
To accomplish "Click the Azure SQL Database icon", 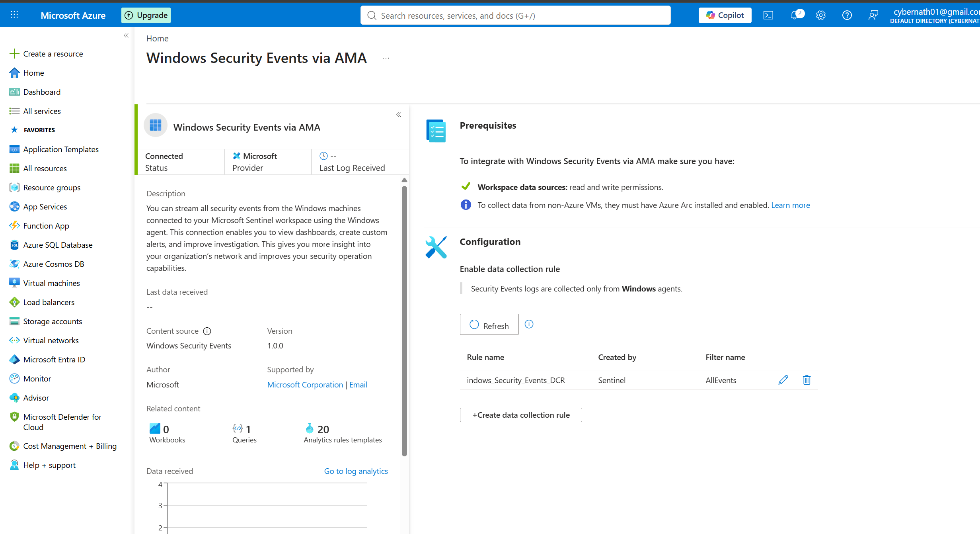I will (x=14, y=245).
